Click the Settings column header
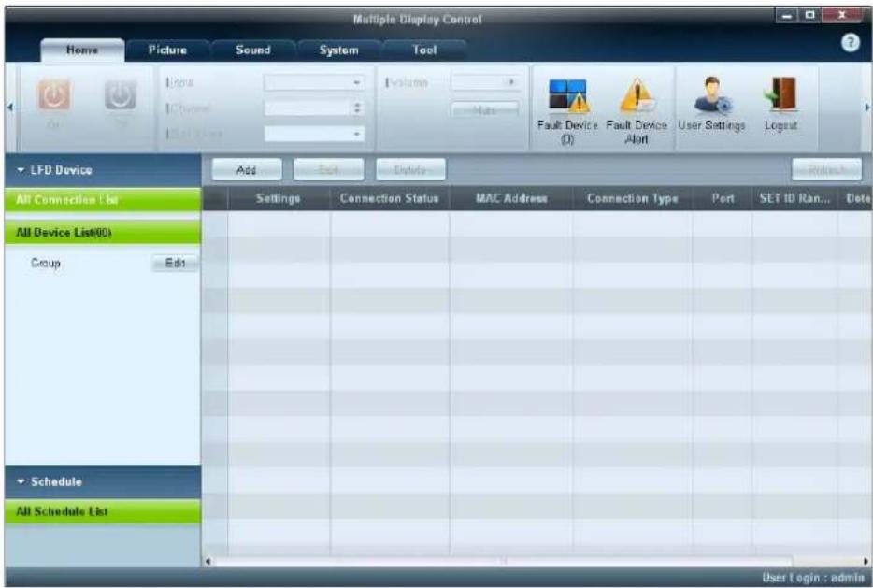Viewport: 873px width, 588px height. click(x=279, y=199)
